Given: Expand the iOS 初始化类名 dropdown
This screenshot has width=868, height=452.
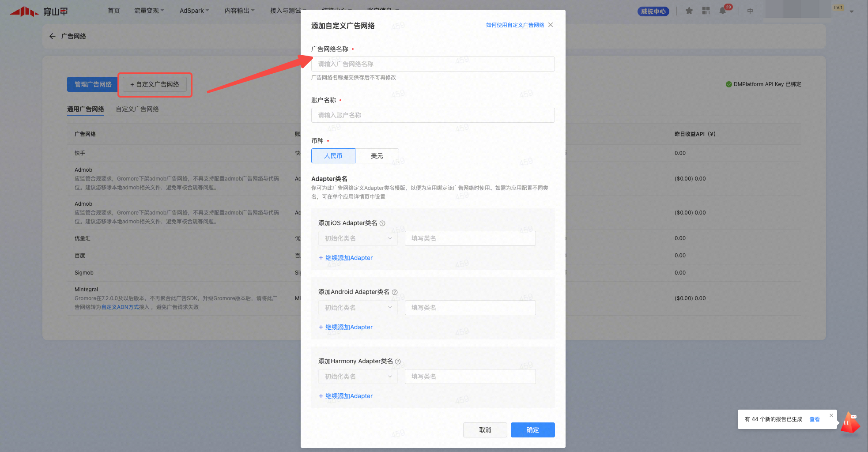Looking at the screenshot, I should 358,238.
